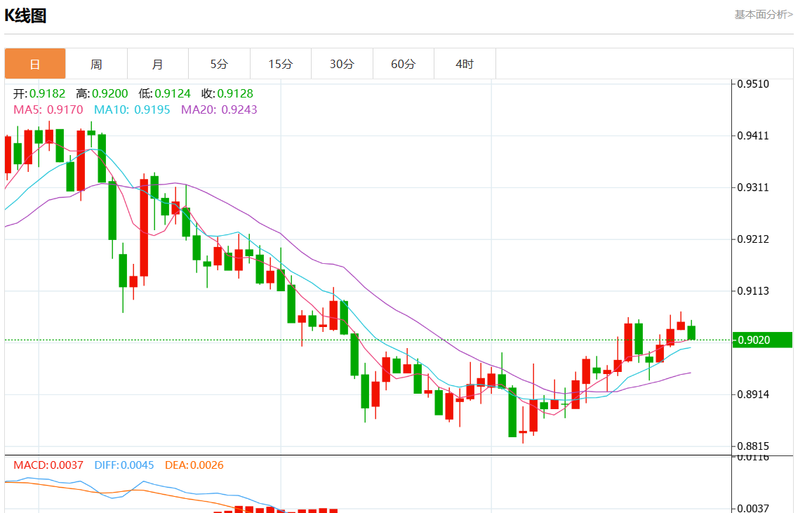This screenshot has height=513, width=812.
Task: Click the 0.9212 price axis label
Action: (x=753, y=239)
